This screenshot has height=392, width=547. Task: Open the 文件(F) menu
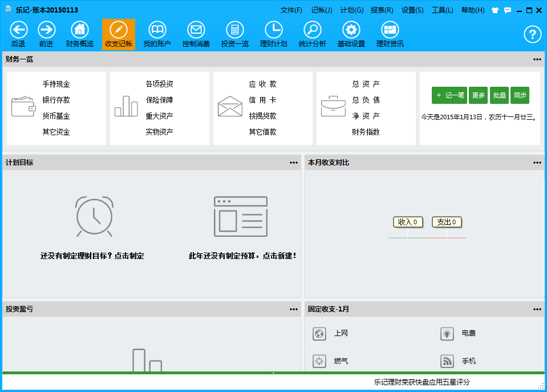291,10
